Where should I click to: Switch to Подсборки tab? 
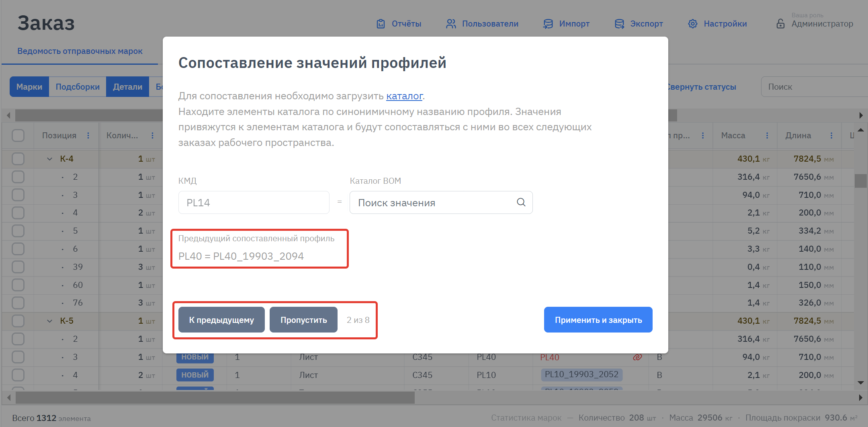point(78,87)
